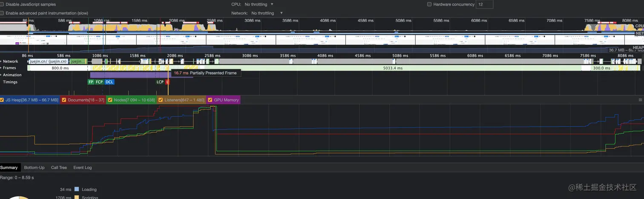Toggle the Documents counter checkbox

[x=64, y=100]
